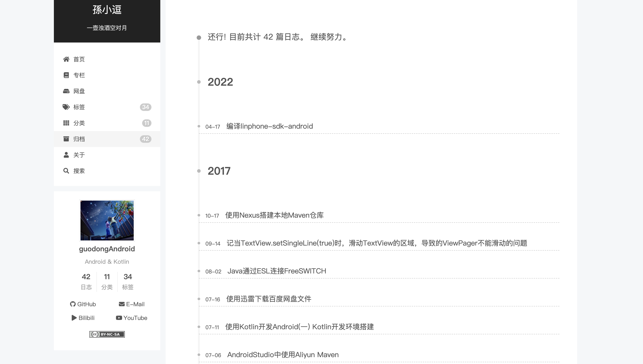Open the search magnifier icon beside 搜索

coord(66,171)
